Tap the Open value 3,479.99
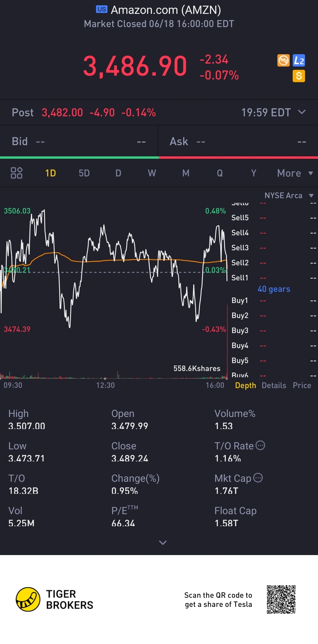The height and width of the screenshot is (644, 318). [x=130, y=426]
